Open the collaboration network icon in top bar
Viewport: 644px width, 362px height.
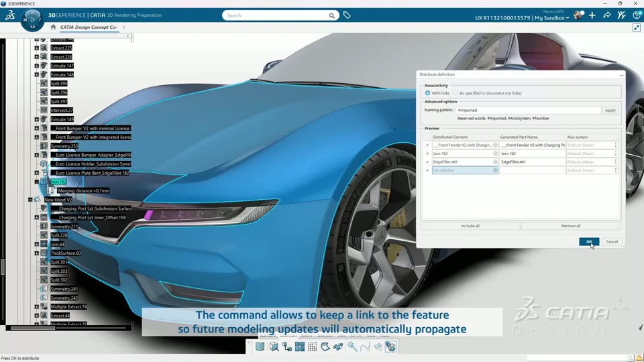pos(621,15)
